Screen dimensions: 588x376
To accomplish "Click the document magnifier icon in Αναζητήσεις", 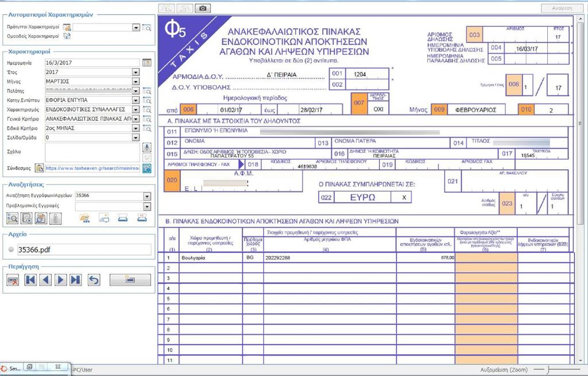I will pyautogui.click(x=41, y=218).
